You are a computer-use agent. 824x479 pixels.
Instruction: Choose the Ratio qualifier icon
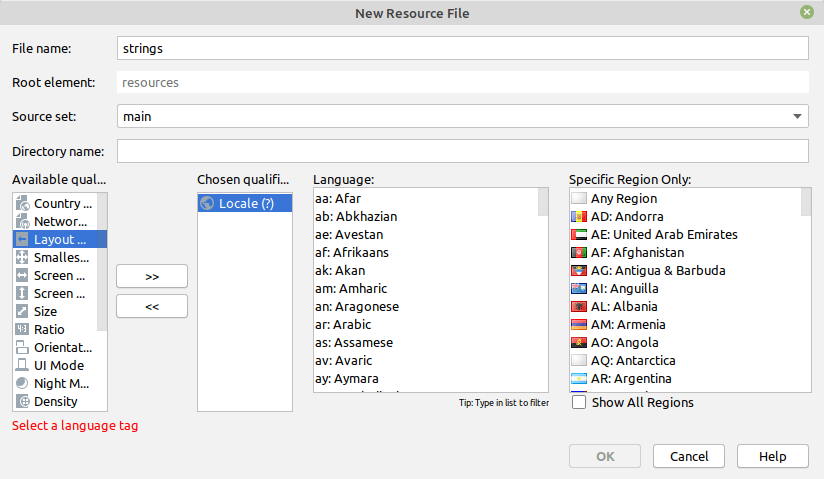click(23, 330)
